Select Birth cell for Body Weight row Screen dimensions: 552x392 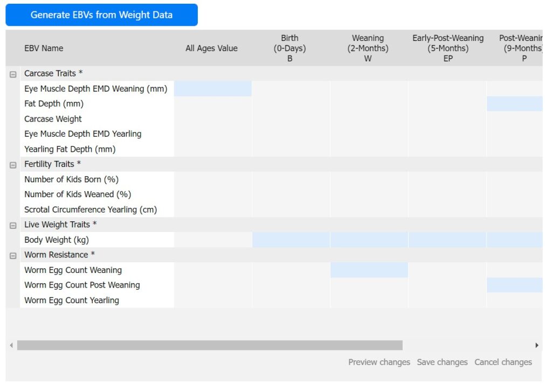(x=291, y=240)
